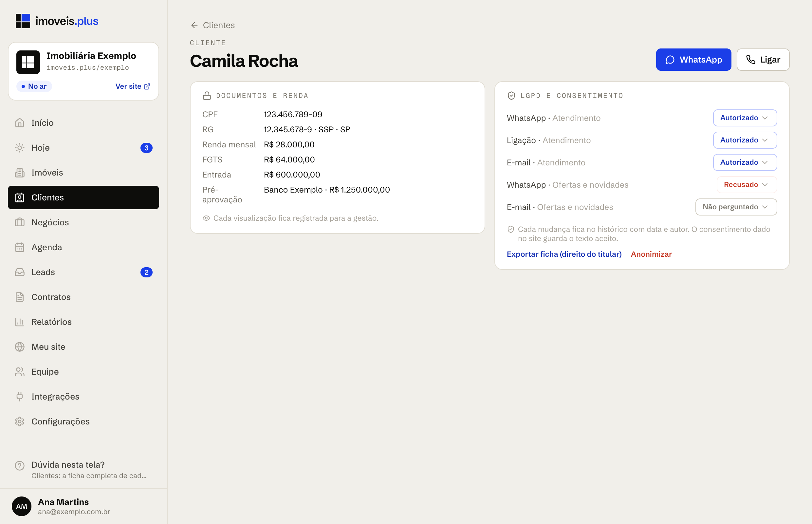Screen dimensions: 812x524
Task: Select Negócios in the sidebar
Action: click(x=83, y=222)
